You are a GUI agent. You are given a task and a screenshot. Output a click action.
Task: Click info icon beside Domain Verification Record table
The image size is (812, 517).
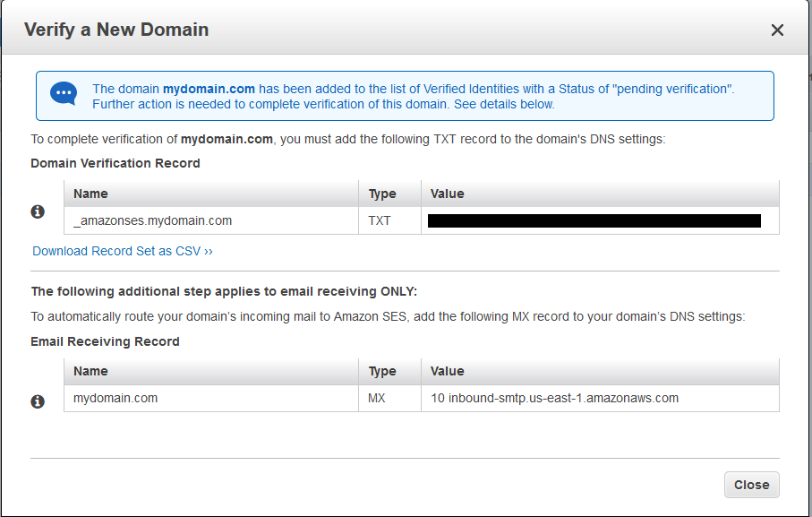click(x=38, y=211)
